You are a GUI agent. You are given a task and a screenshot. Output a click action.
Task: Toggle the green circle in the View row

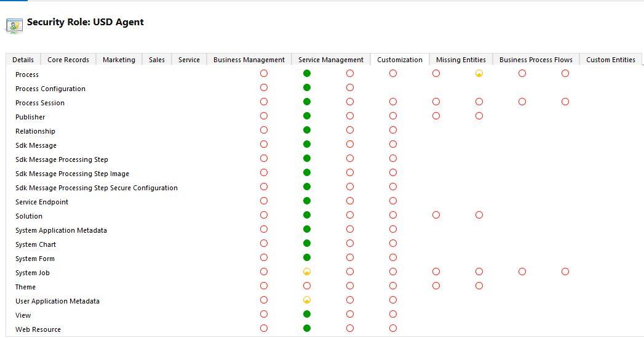click(x=307, y=314)
